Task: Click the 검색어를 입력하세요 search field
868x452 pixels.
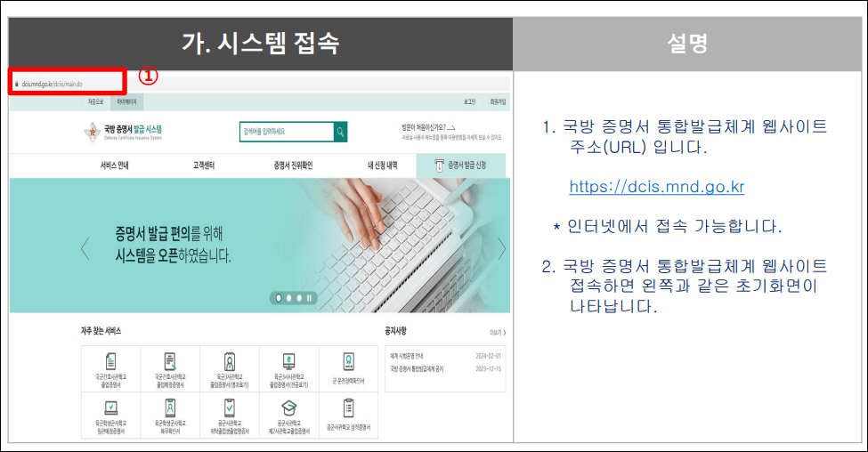Action: point(287,133)
